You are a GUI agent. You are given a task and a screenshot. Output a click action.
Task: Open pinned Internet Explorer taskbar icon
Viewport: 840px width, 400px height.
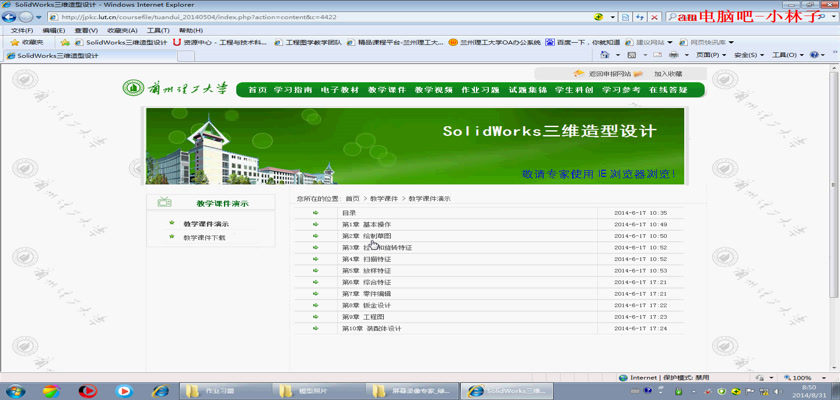point(160,391)
